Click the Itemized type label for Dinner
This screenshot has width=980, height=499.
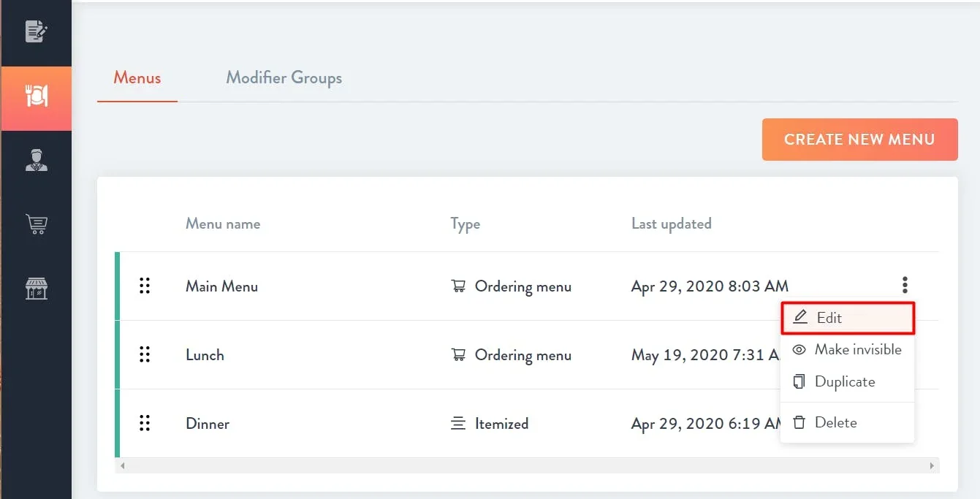[501, 424]
